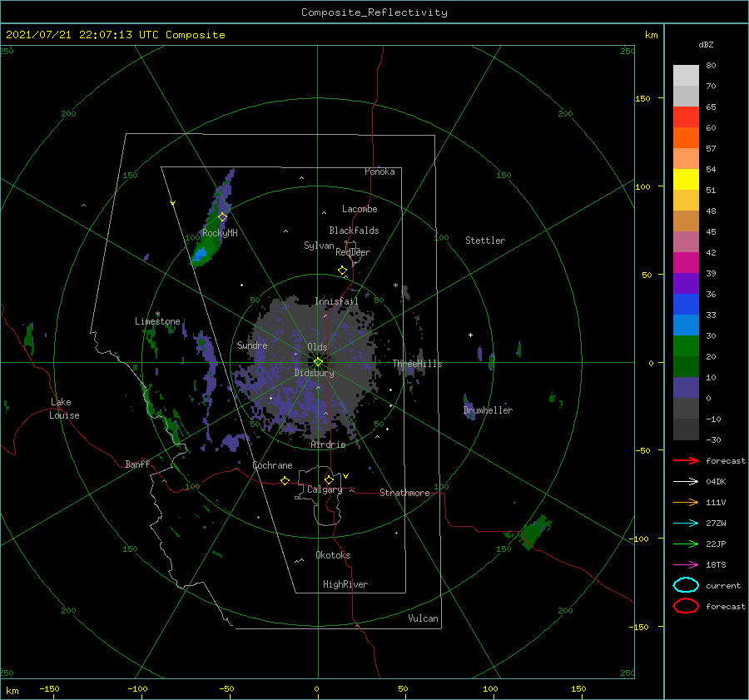749x700 pixels.
Task: Click the Lacombe label
Action: 360,209
